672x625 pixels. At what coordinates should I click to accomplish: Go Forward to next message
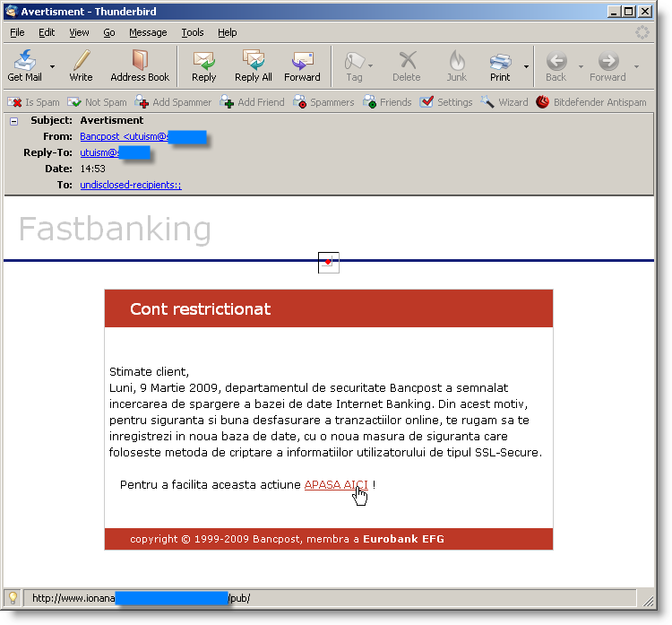(607, 65)
